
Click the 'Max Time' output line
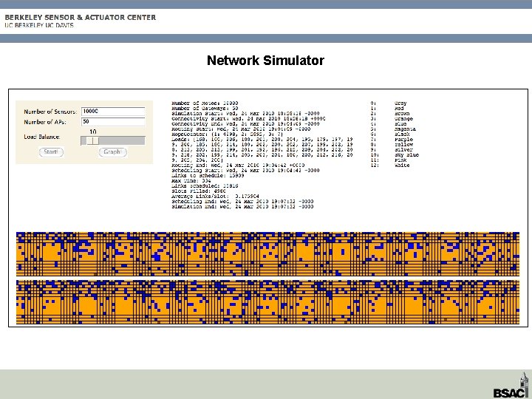(x=191, y=181)
